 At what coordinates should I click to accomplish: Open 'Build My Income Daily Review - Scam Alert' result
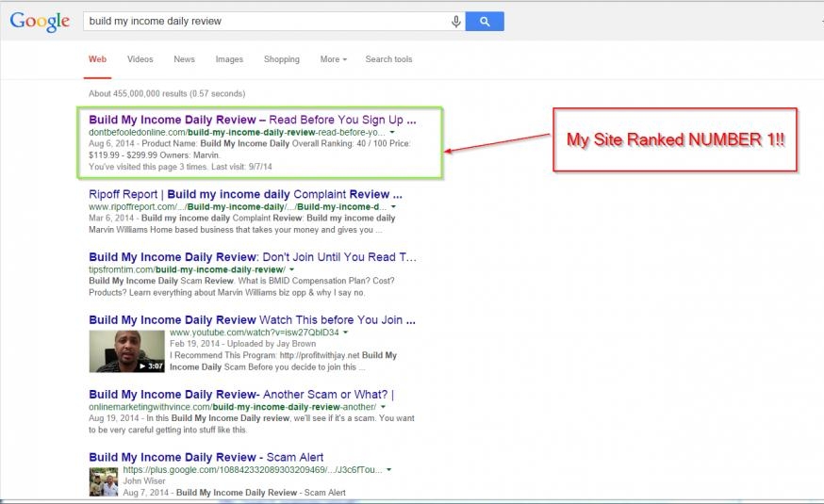point(206,457)
